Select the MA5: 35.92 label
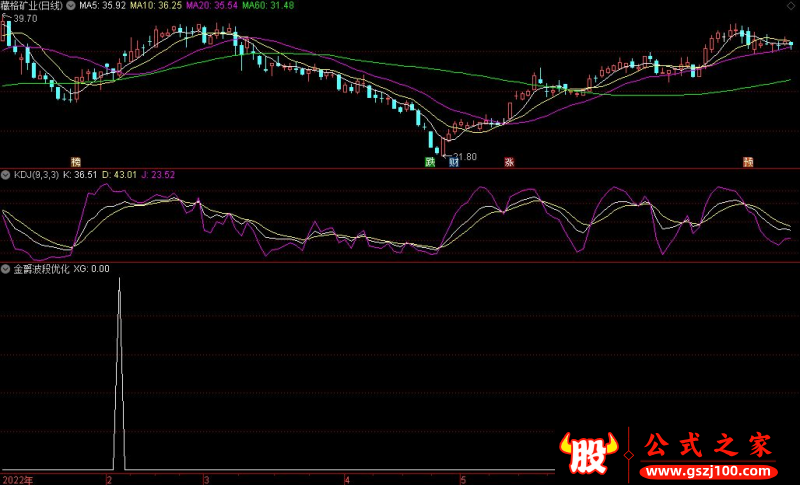The width and height of the screenshot is (800, 485). (103, 6)
